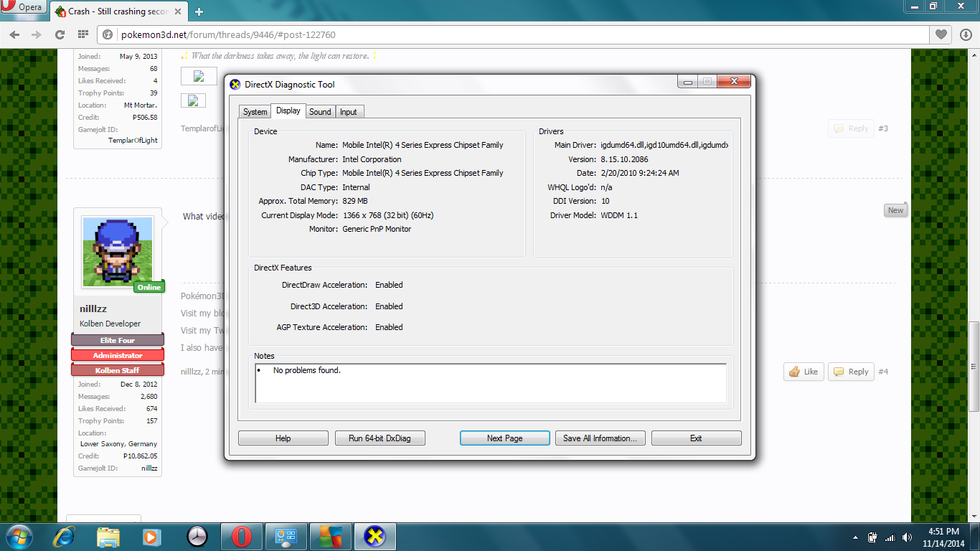Open the volume speaker tray icon

908,537
